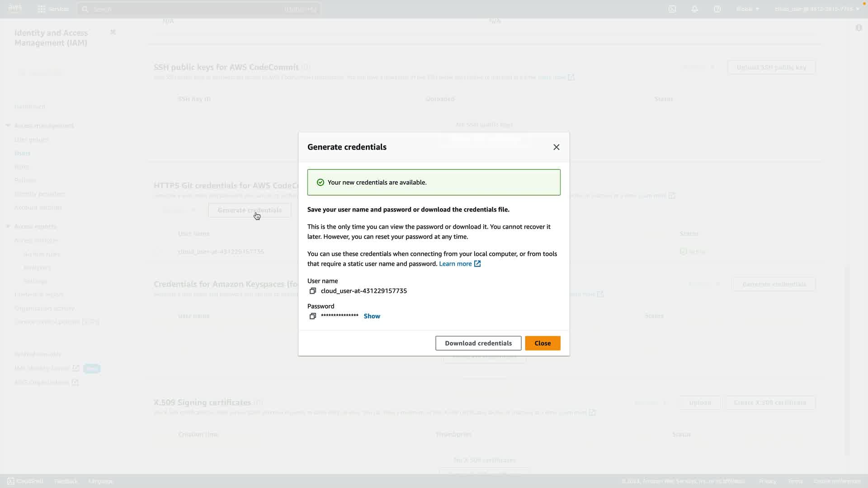868x488 pixels.
Task: Copy the password with the copy icon
Action: [312, 316]
